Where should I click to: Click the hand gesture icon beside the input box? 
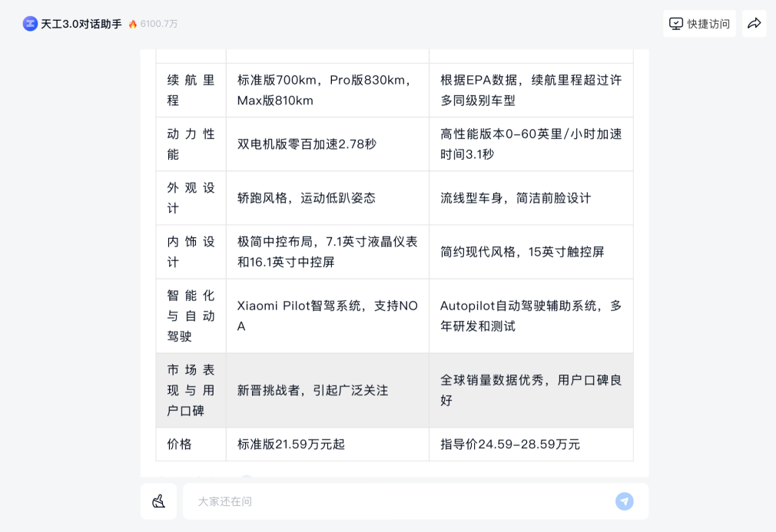(x=158, y=501)
